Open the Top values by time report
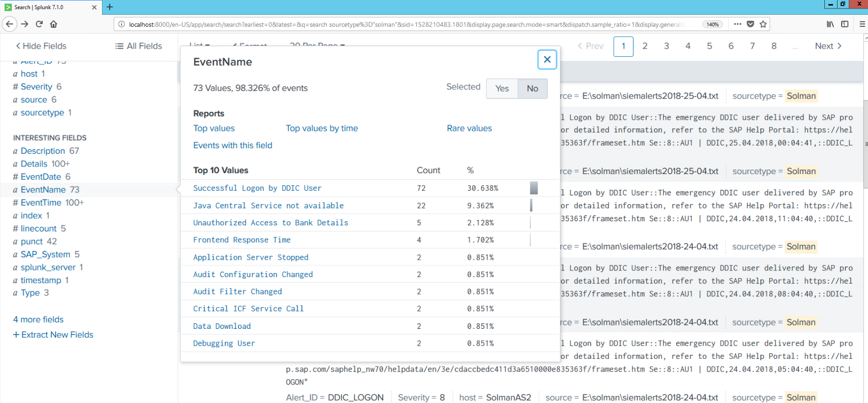This screenshot has height=403, width=868. (x=322, y=128)
